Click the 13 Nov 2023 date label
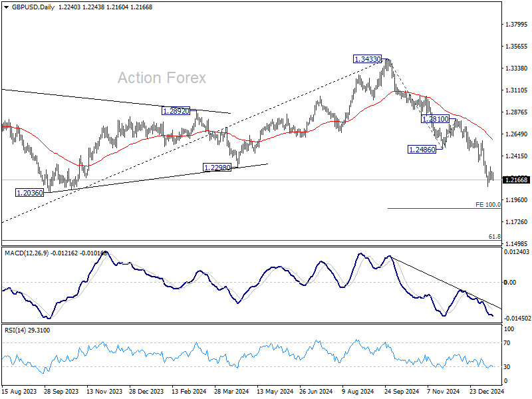The height and width of the screenshot is (399, 532). (x=104, y=391)
